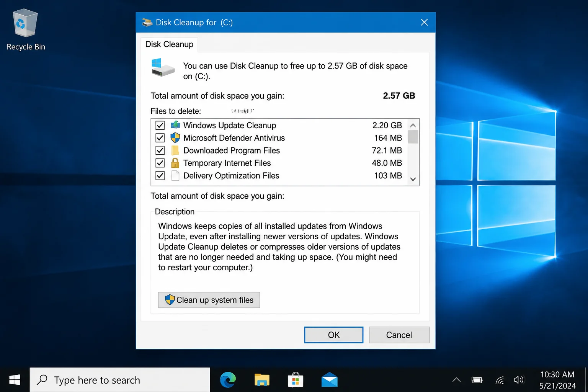Click the Description group label
The width and height of the screenshot is (588, 392).
(x=175, y=212)
